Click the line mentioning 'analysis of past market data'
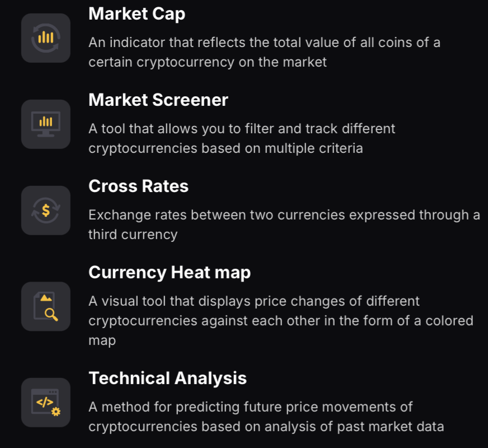 pyautogui.click(x=266, y=427)
